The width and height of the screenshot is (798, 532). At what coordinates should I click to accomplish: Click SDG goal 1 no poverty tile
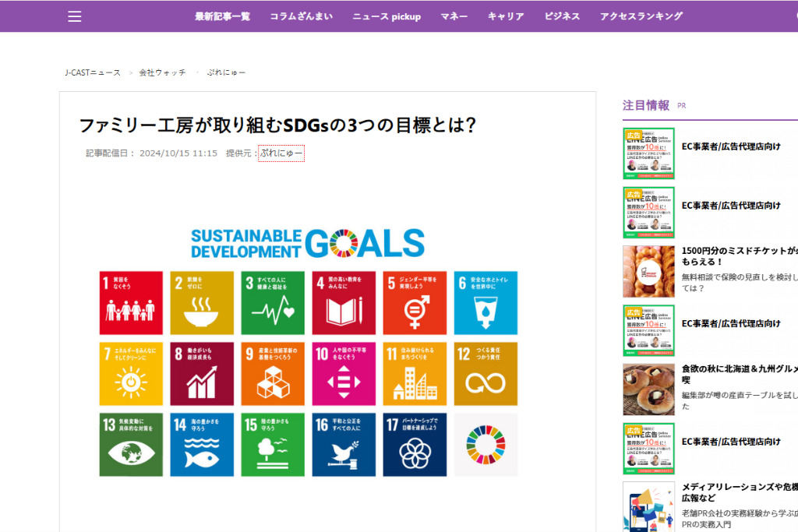131,303
